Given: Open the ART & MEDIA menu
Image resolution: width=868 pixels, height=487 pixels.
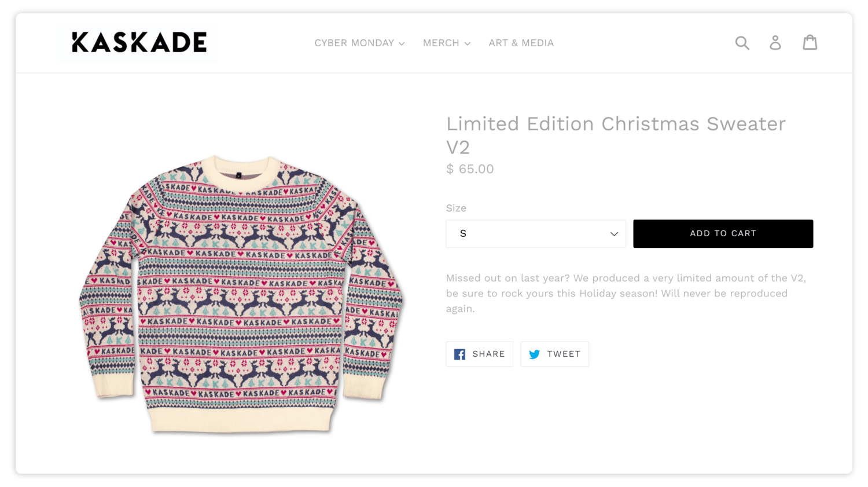Looking at the screenshot, I should coord(521,42).
